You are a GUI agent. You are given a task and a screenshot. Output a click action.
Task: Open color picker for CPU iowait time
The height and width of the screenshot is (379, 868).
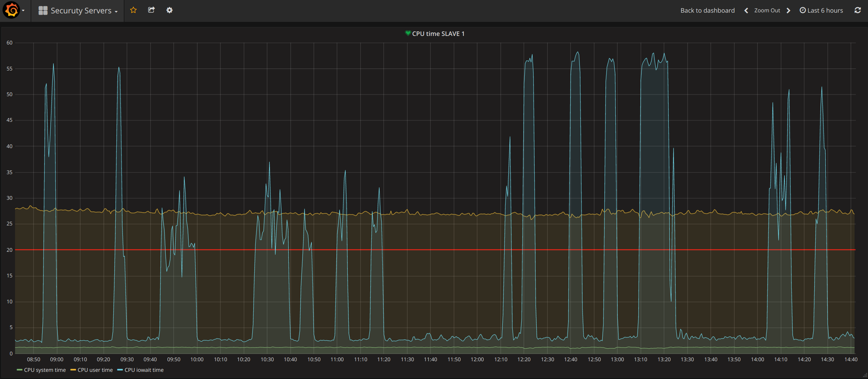[120, 370]
